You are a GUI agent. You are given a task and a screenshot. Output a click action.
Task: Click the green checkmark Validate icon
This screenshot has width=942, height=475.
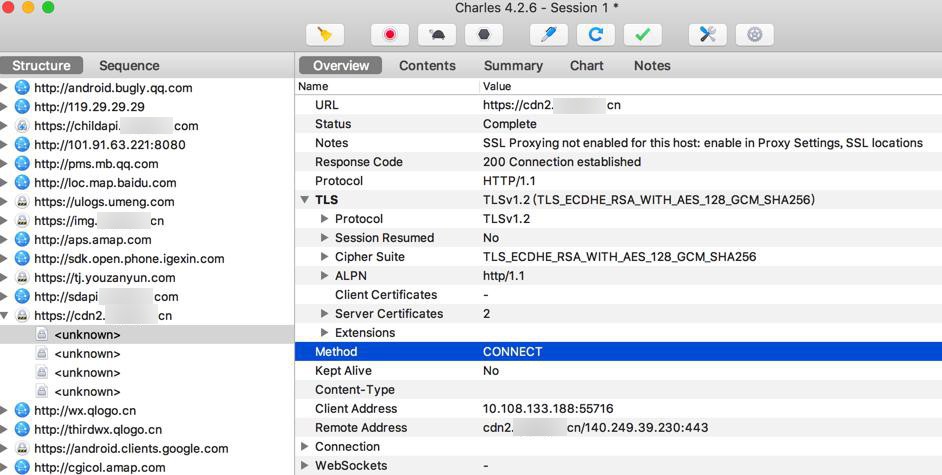click(x=642, y=34)
